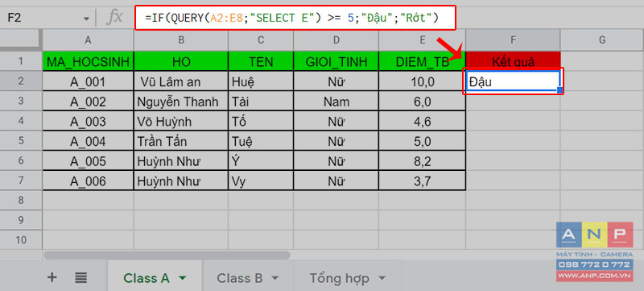The width and height of the screenshot is (644, 291).
Task: Click the score cell 8,2
Action: tap(422, 161)
